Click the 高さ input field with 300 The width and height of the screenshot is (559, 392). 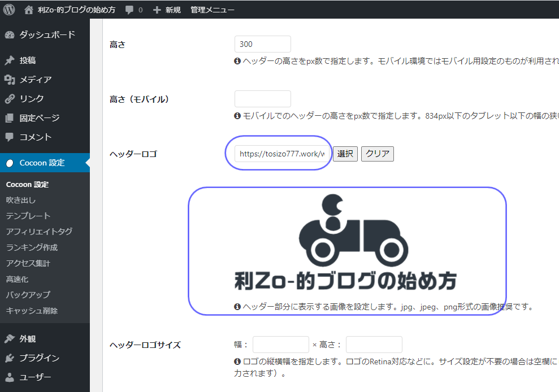262,44
